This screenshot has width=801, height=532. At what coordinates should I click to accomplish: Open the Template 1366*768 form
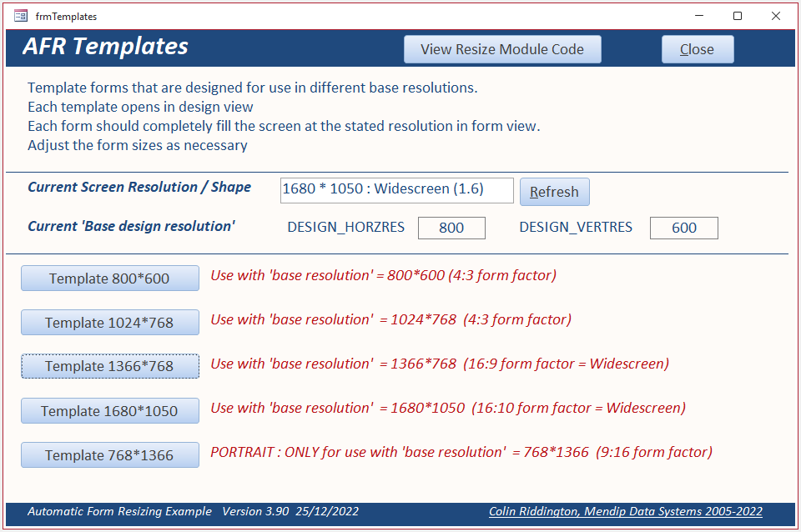click(x=110, y=366)
